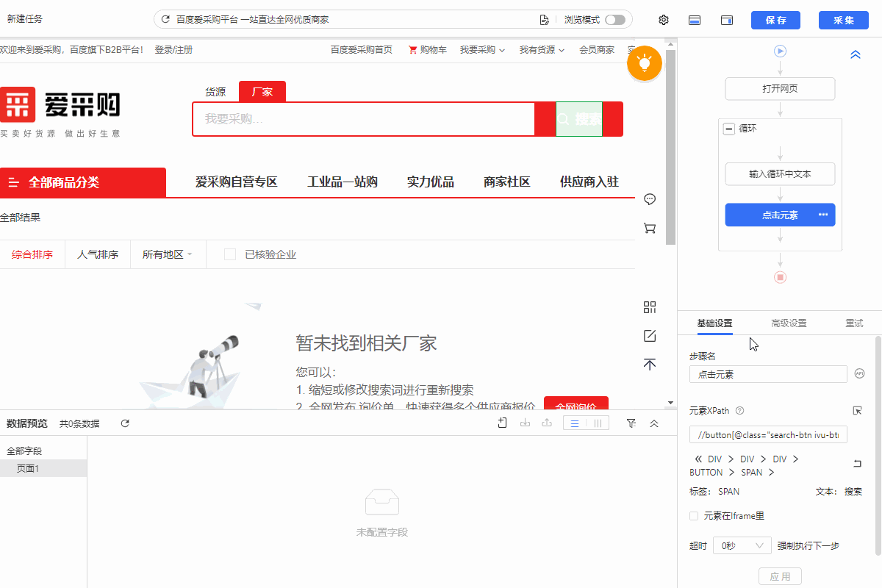The image size is (882, 588).
Task: Expand the 我有货源 menu
Action: pyautogui.click(x=542, y=50)
